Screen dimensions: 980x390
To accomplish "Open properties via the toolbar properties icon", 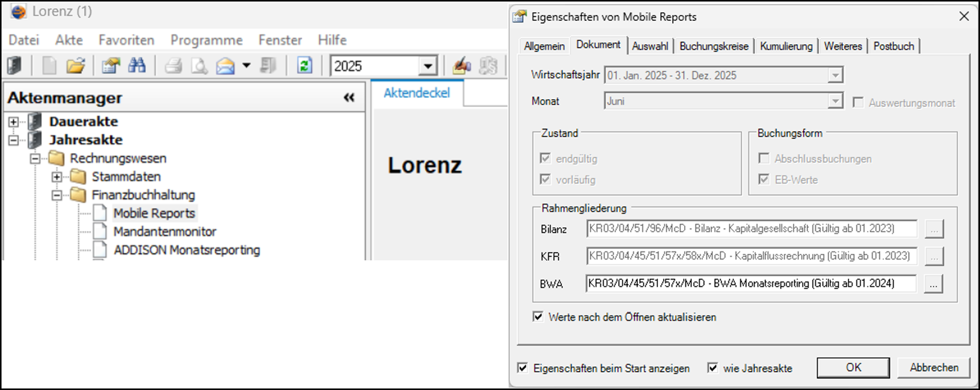I will 110,66.
